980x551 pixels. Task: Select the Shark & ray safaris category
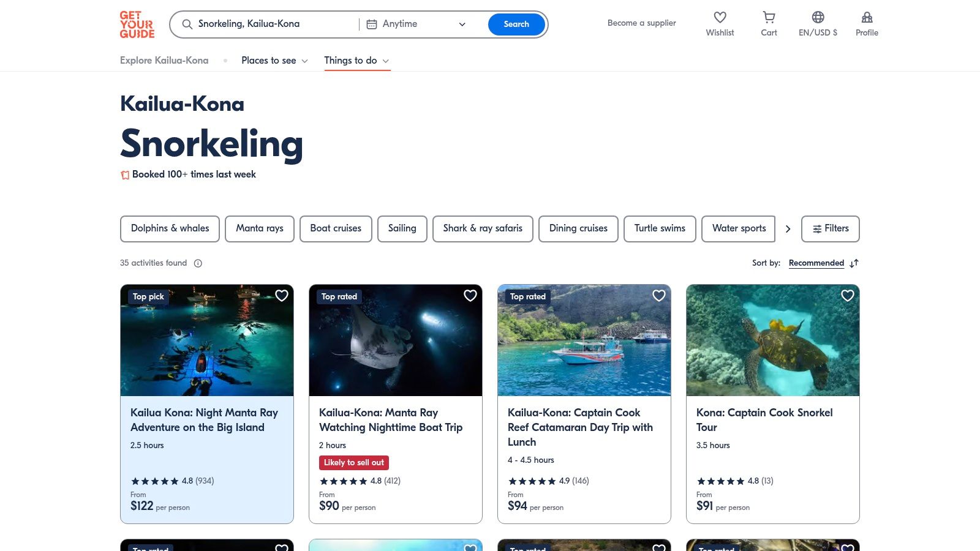[483, 229]
